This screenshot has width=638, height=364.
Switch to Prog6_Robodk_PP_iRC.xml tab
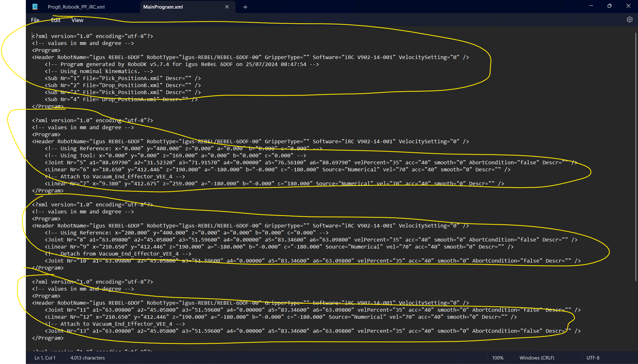point(76,7)
